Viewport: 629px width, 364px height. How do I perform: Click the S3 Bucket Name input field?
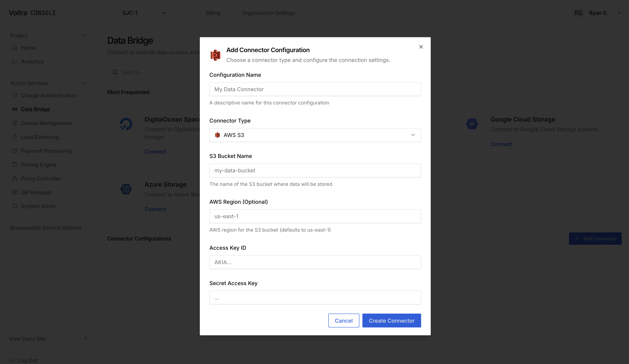[x=315, y=170]
